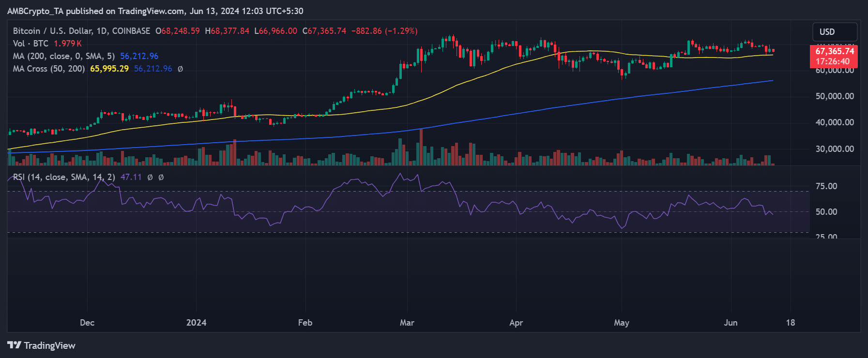Viewport: 868px width, 358px height.
Task: Click the May time axis label
Action: 622,323
